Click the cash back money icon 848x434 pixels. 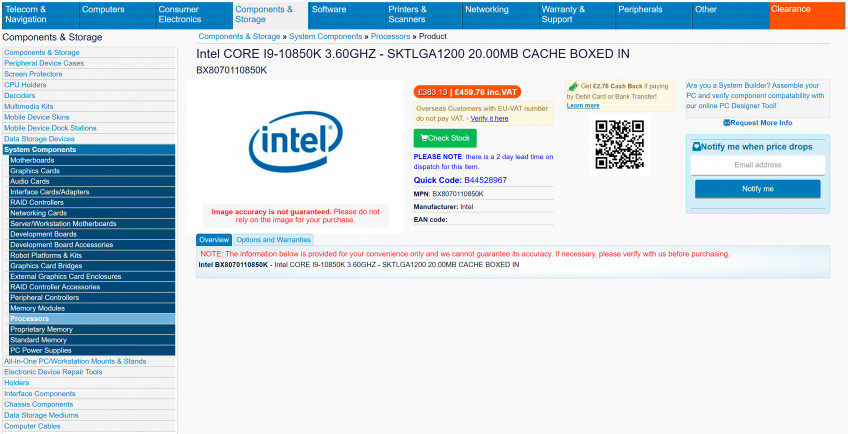572,86
